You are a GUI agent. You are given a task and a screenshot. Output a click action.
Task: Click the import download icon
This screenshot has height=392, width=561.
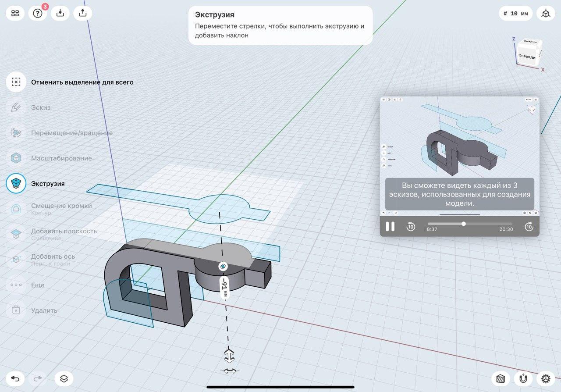tap(60, 13)
